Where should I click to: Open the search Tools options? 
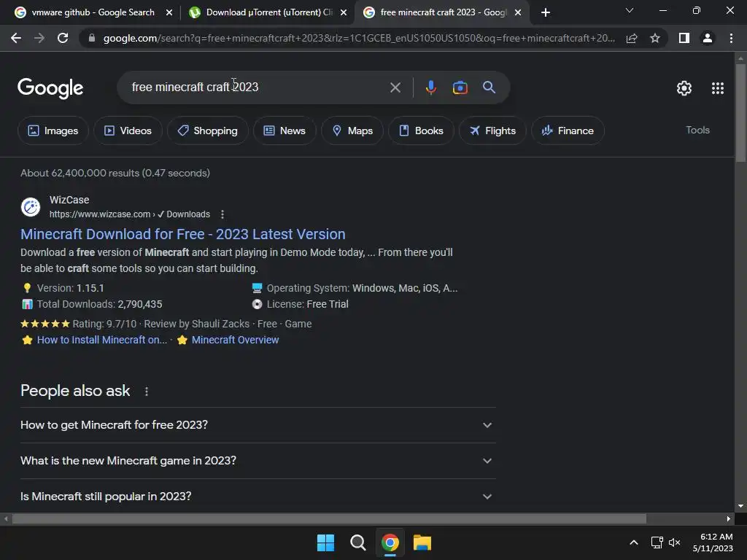(x=697, y=130)
